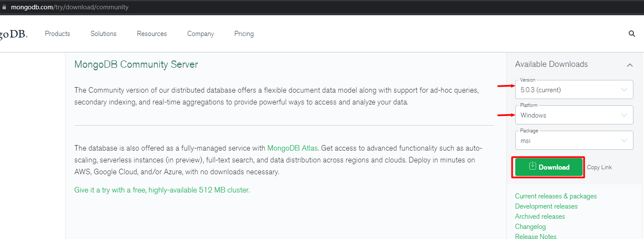The image size is (644, 239).
Task: Open the Products menu
Action: pos(58,34)
